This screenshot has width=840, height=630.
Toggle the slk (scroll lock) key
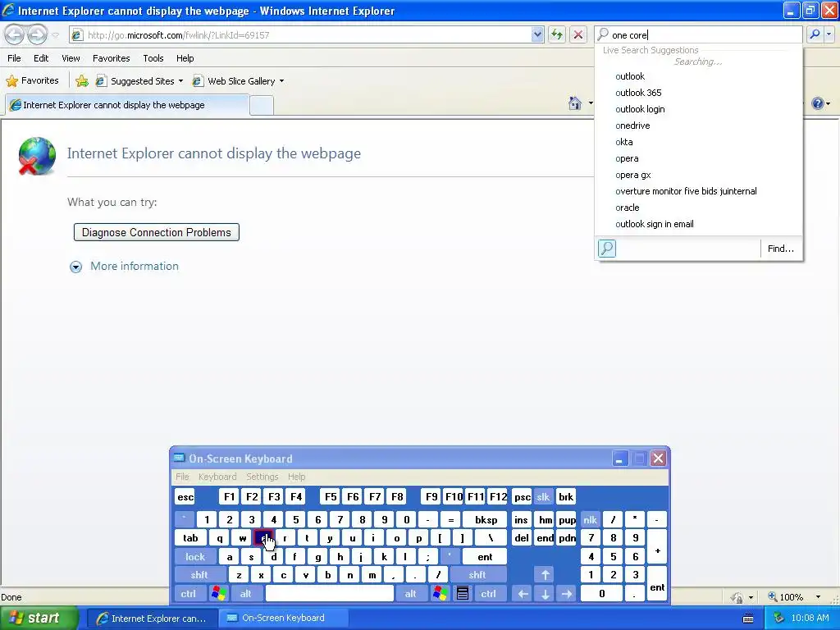pos(543,497)
